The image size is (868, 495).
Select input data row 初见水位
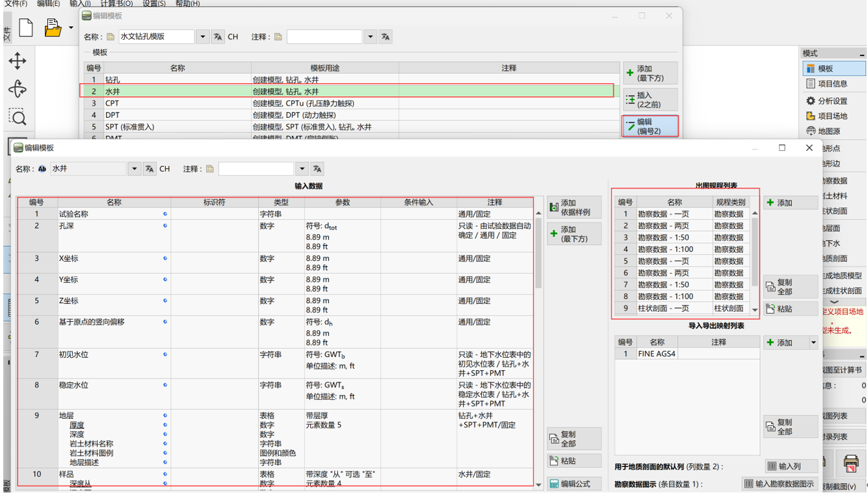click(275, 364)
